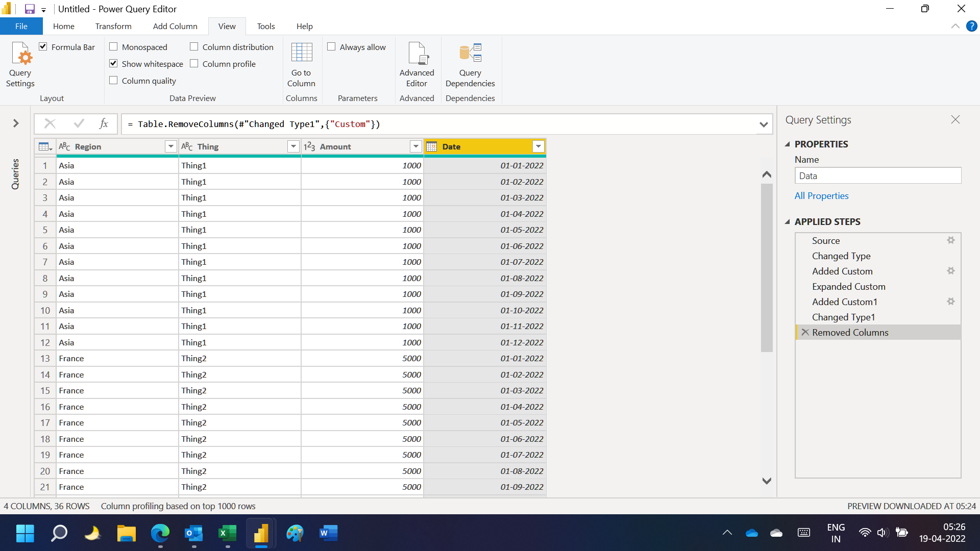Click the fx add step icon
Image resolution: width=980 pixels, height=551 pixels.
(x=104, y=123)
